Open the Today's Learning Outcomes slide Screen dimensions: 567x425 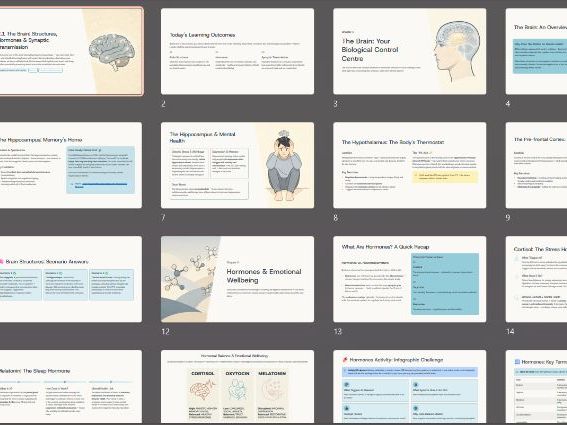pos(237,51)
